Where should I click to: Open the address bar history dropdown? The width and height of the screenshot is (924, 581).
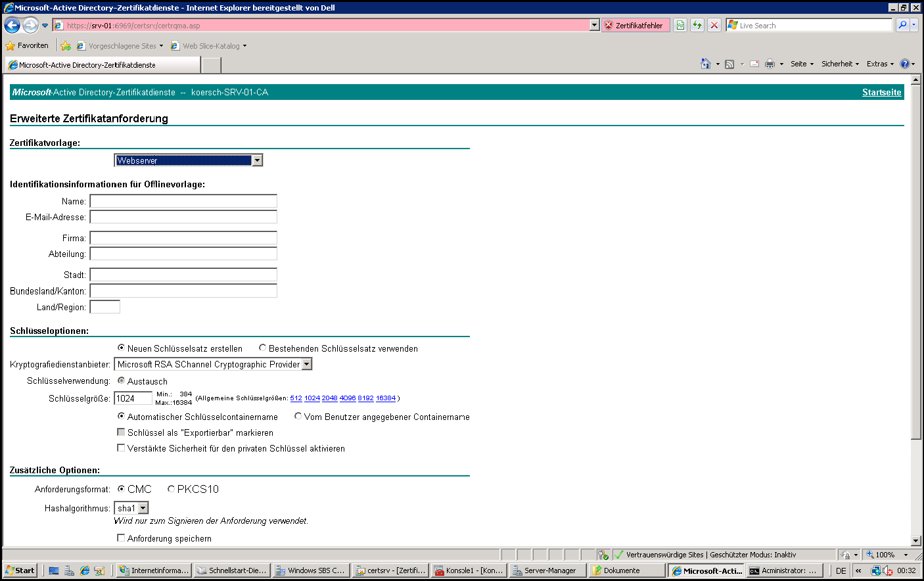(x=594, y=25)
